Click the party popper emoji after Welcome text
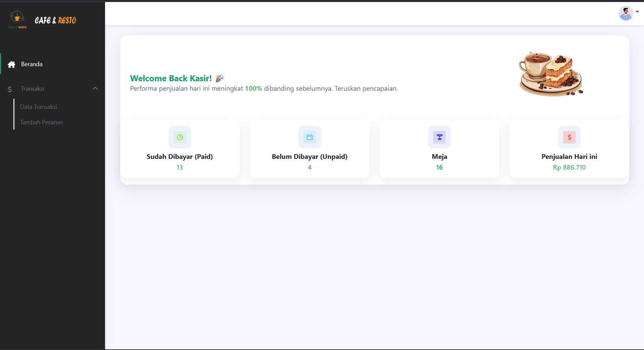The height and width of the screenshot is (350, 644). [x=220, y=78]
